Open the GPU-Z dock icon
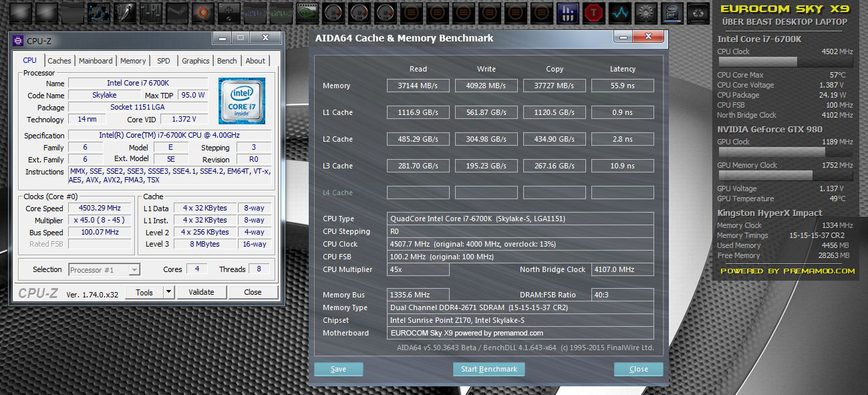868x395 pixels. [x=281, y=12]
